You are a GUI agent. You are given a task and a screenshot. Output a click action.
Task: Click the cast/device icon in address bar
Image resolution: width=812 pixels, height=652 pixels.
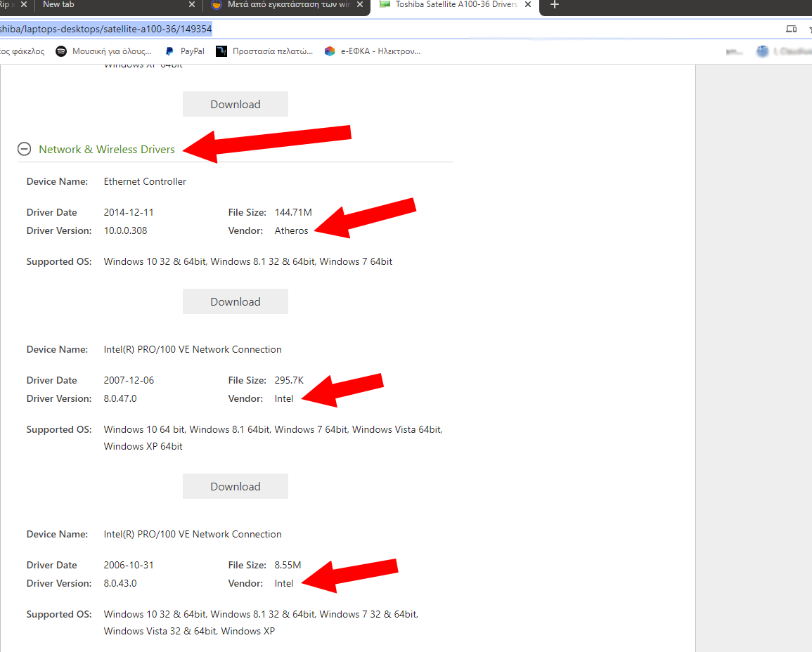[791, 29]
